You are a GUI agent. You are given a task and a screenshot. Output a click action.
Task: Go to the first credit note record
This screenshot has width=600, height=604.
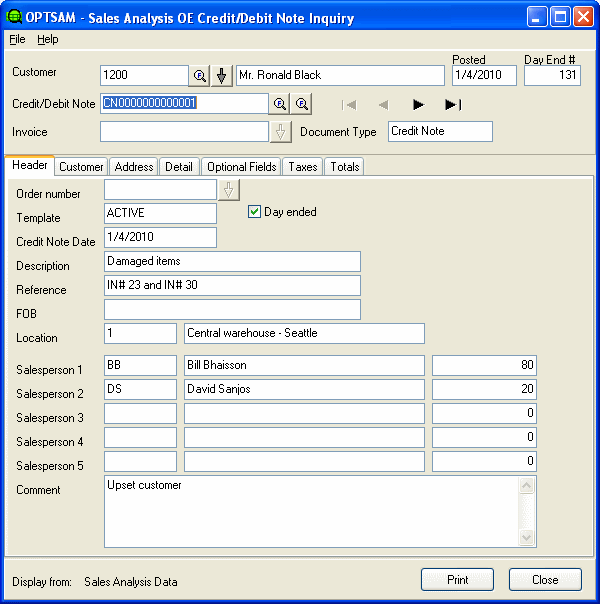click(349, 105)
